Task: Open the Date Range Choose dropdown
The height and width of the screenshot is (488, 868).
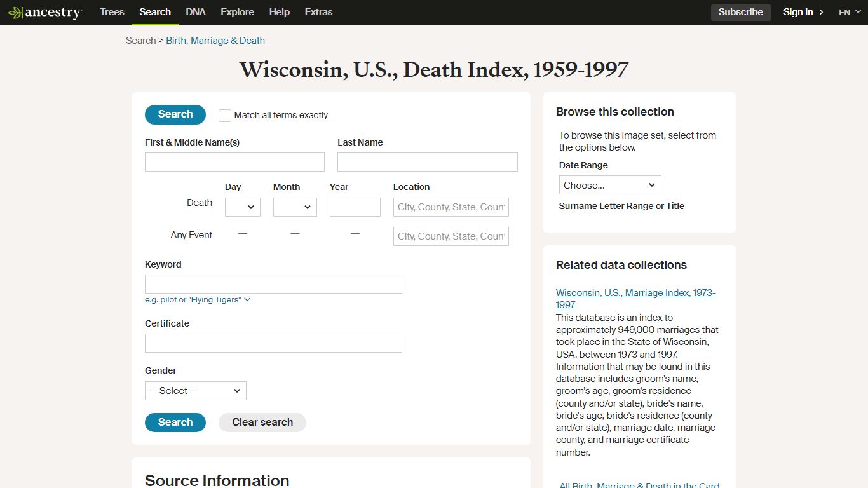Action: [610, 185]
